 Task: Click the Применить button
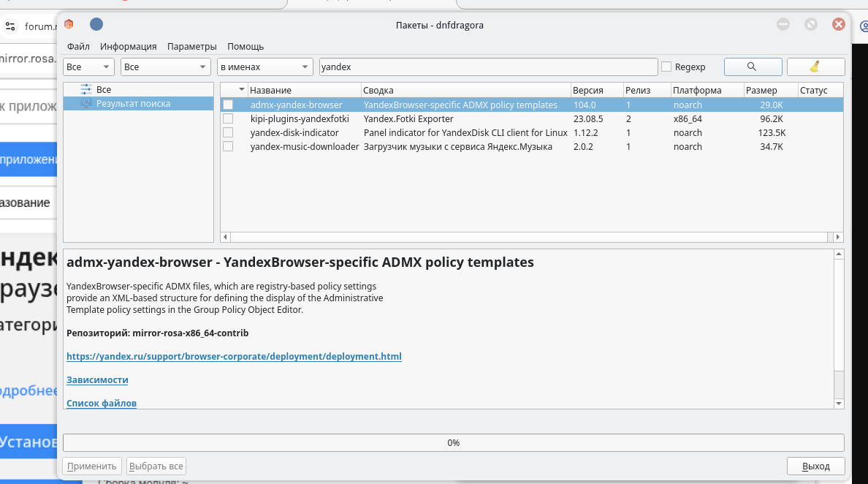(92, 466)
